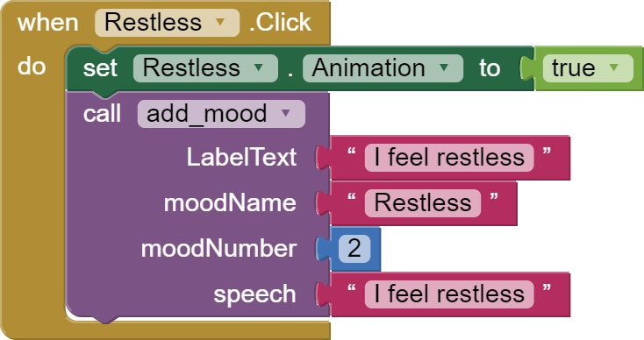
Task: Click the moodName parameter label
Action: (230, 203)
